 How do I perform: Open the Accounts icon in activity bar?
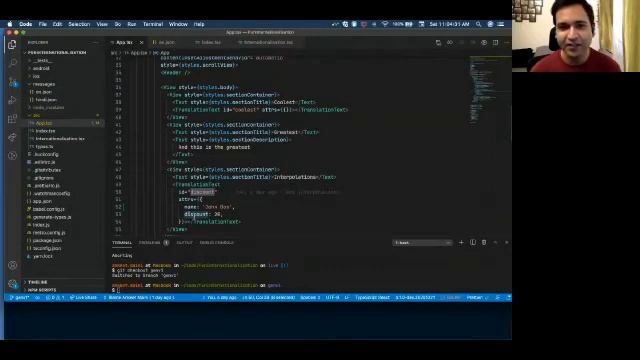pyautogui.click(x=13, y=265)
